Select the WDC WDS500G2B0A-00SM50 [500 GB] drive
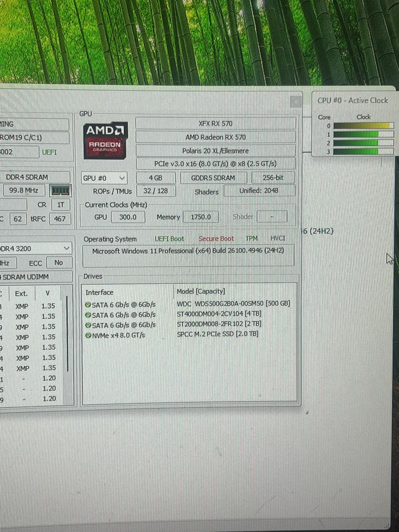The image size is (399, 532). (233, 303)
